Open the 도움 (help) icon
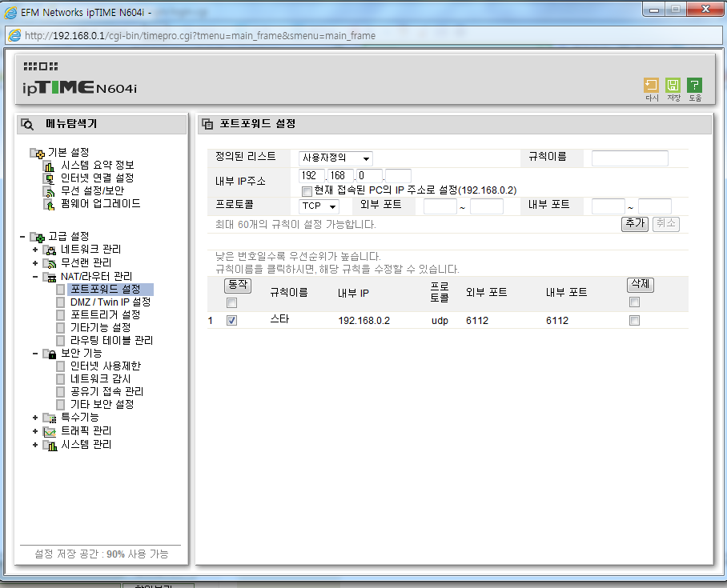This screenshot has width=727, height=588. (694, 86)
